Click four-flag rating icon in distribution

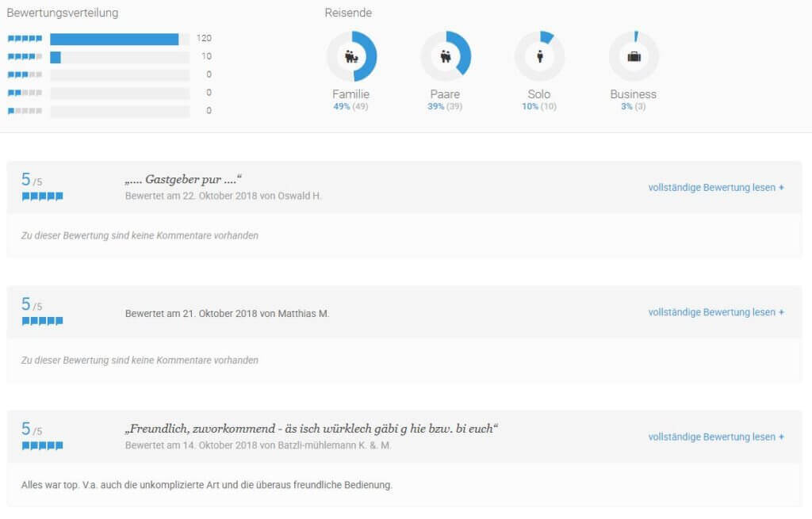point(25,57)
